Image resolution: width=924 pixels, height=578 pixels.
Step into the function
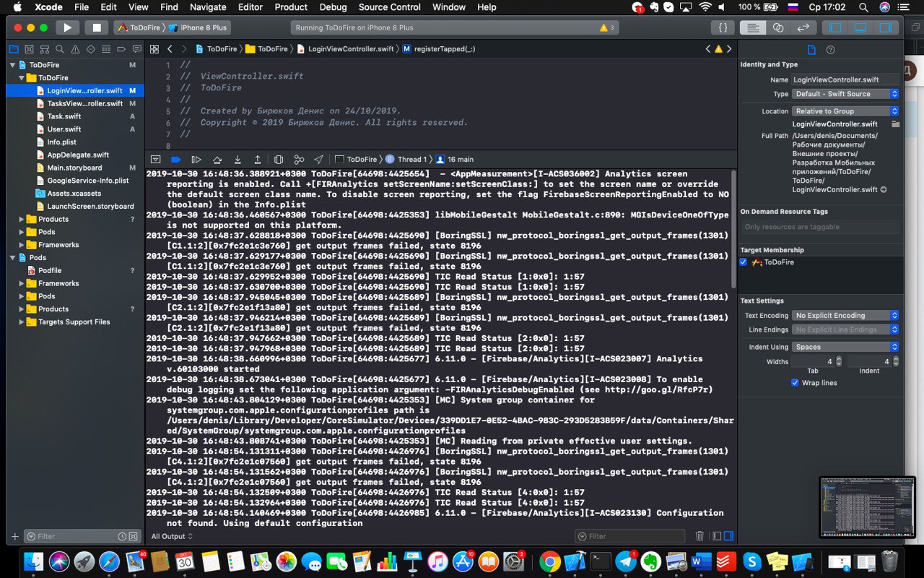coord(237,159)
